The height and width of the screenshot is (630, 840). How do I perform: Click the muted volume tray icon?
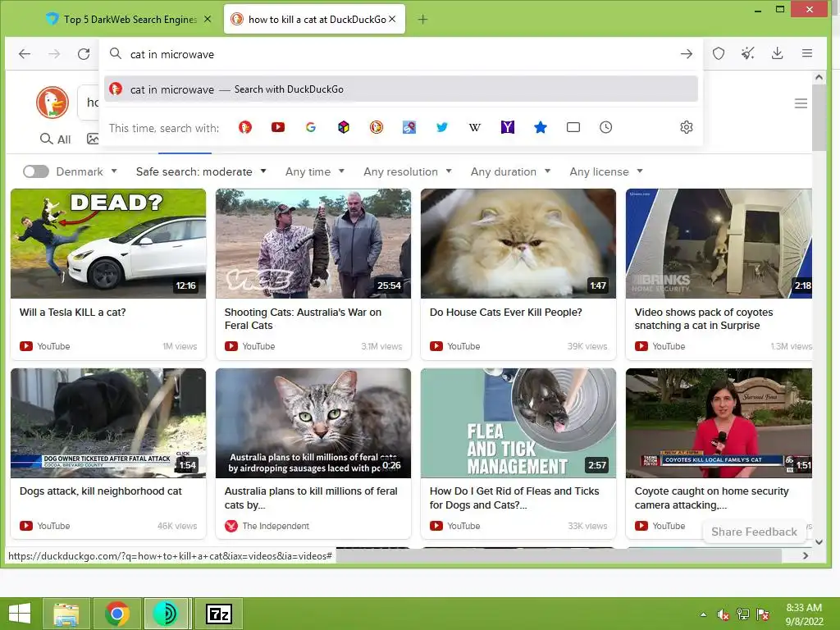tap(723, 614)
